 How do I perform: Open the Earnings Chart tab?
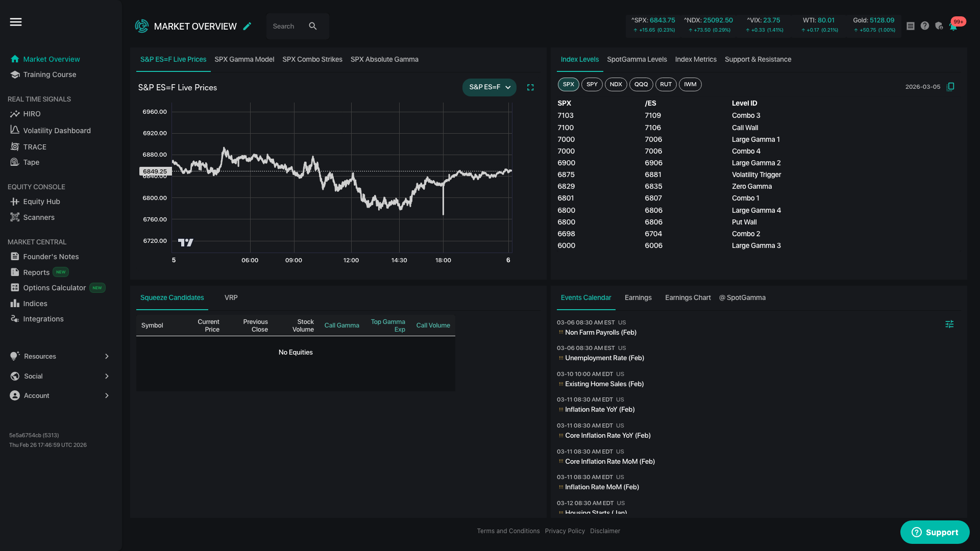click(x=688, y=298)
